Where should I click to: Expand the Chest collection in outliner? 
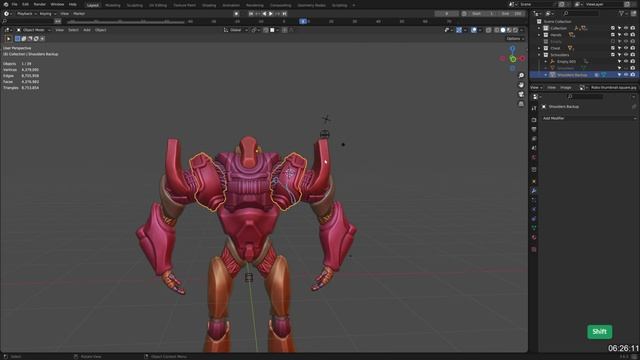pyautogui.click(x=539, y=48)
